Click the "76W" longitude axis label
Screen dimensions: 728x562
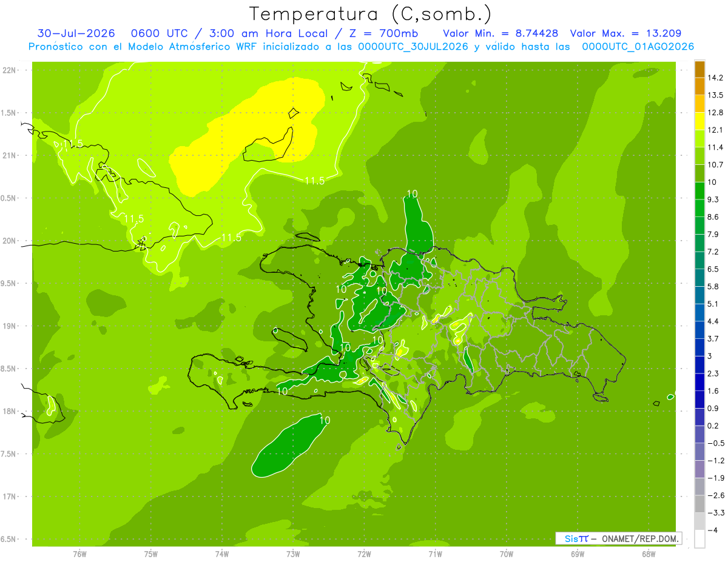pyautogui.click(x=79, y=554)
